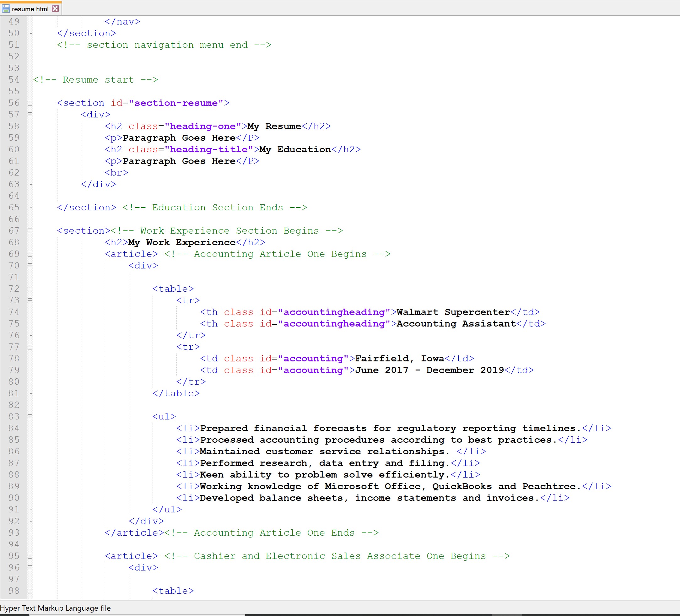Viewport: 680px width, 616px height.
Task: Click 'Paragraph Goes Here' on line 59
Action: [179, 138]
